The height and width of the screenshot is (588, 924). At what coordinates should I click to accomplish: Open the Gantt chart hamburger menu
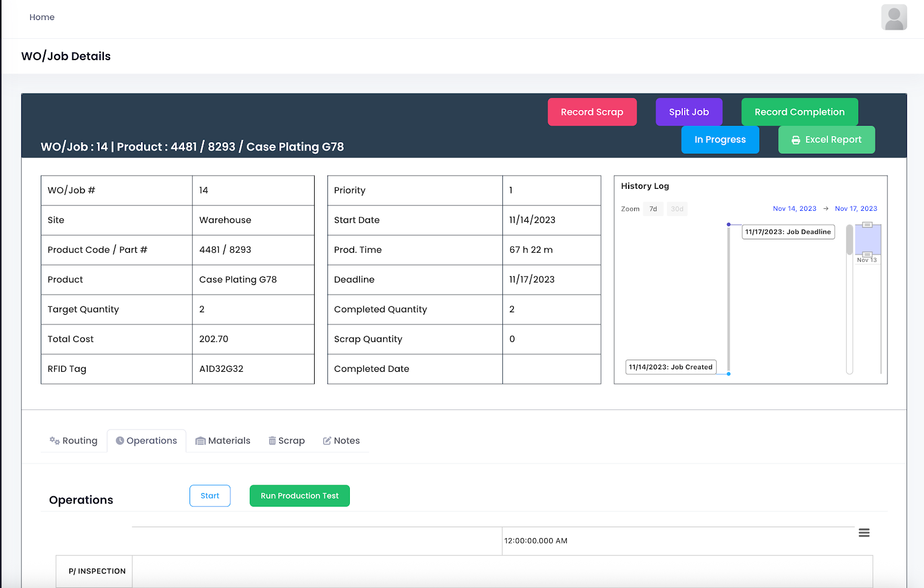[864, 532]
